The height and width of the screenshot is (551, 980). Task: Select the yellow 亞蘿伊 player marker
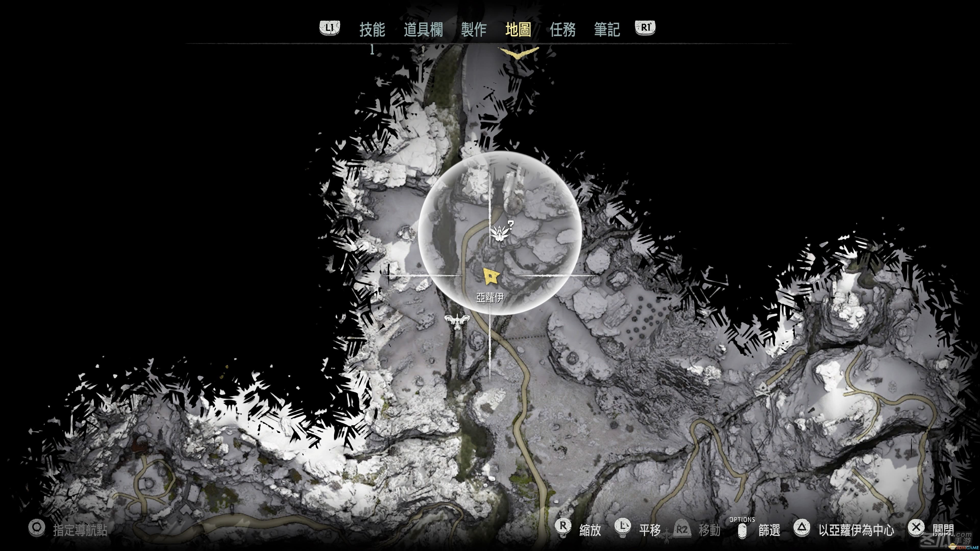(x=491, y=277)
